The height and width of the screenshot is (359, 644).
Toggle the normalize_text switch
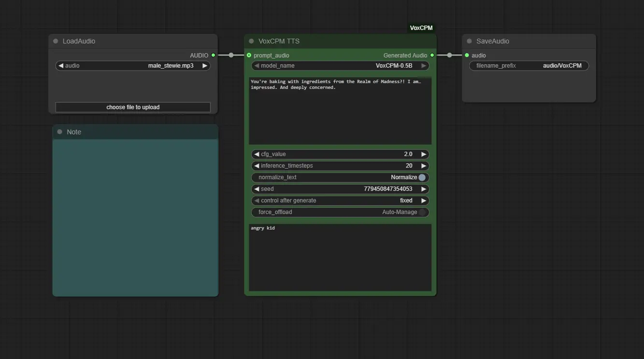(422, 177)
